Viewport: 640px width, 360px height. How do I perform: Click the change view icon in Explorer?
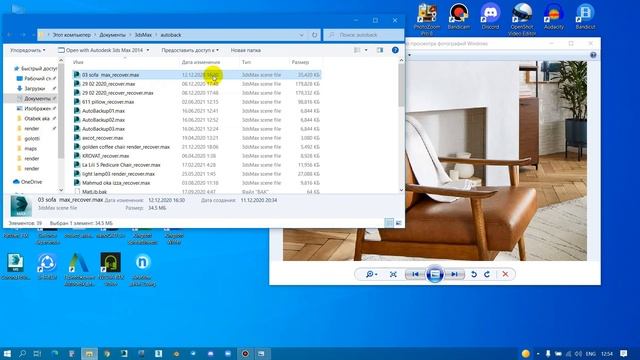click(357, 50)
